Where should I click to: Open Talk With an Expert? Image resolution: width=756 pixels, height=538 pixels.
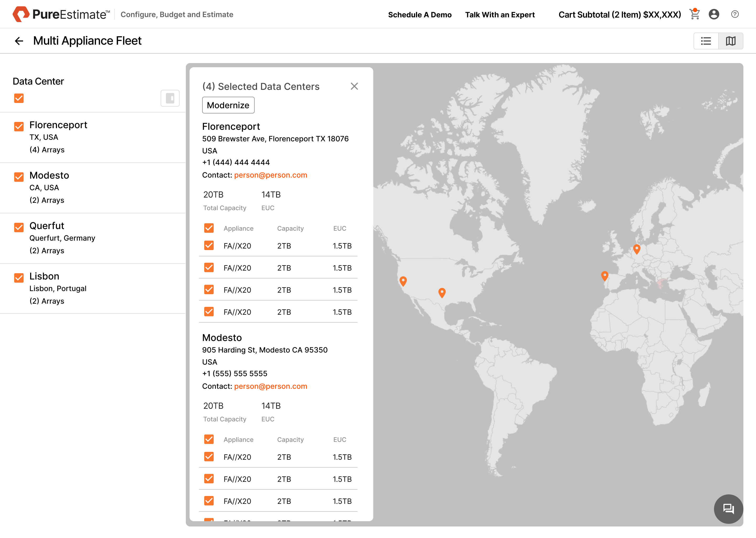coord(500,14)
